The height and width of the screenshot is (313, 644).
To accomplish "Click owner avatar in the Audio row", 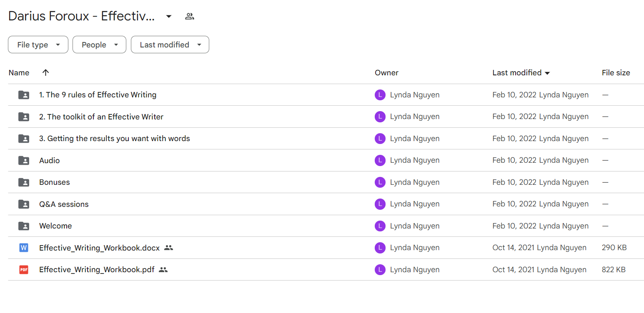I will [380, 160].
